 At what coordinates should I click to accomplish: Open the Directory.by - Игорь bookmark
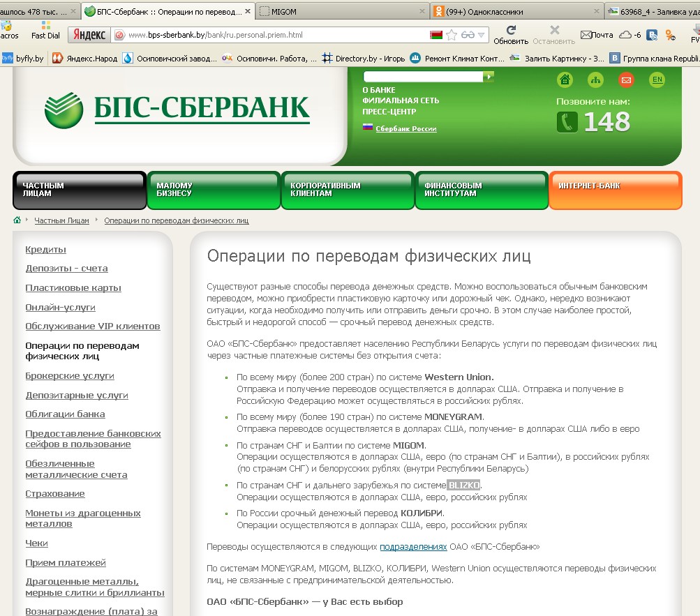point(364,59)
